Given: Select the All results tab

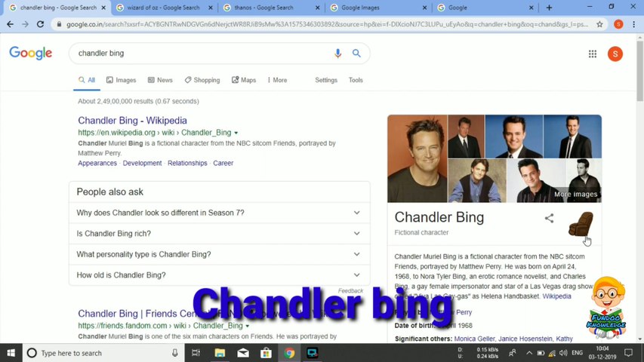Looking at the screenshot, I should pos(87,80).
